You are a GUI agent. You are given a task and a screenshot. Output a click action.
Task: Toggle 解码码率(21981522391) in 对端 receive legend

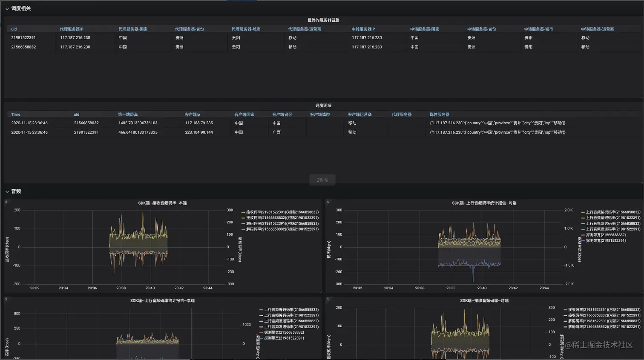[604, 321]
